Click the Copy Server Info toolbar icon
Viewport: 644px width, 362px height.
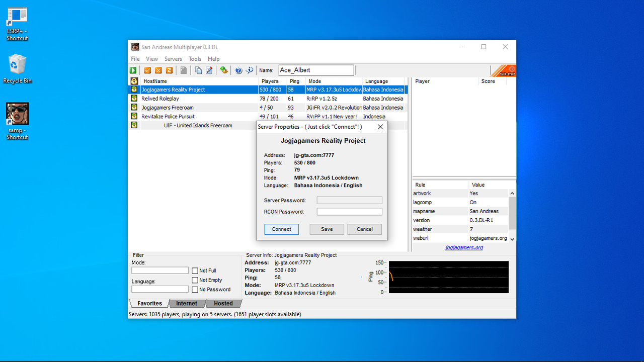pyautogui.click(x=198, y=70)
